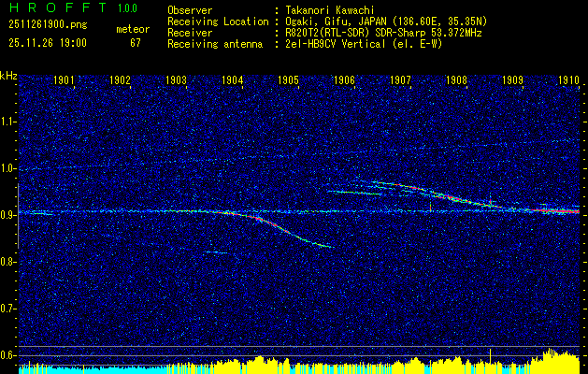This screenshot has width=588, height=374.
Task: Click the gray vertical bar beside 0.9
Action: pyautogui.click(x=19, y=216)
